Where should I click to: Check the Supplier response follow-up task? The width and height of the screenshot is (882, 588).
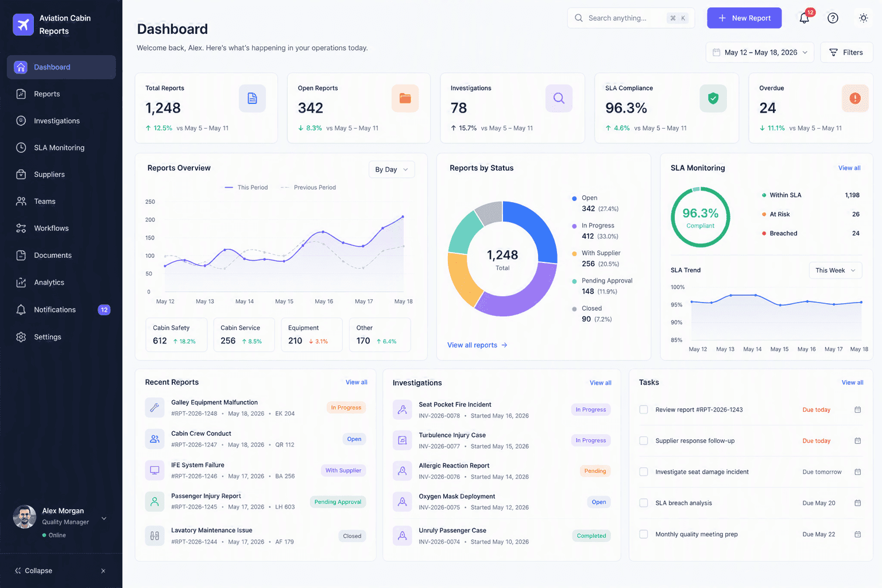(x=644, y=441)
